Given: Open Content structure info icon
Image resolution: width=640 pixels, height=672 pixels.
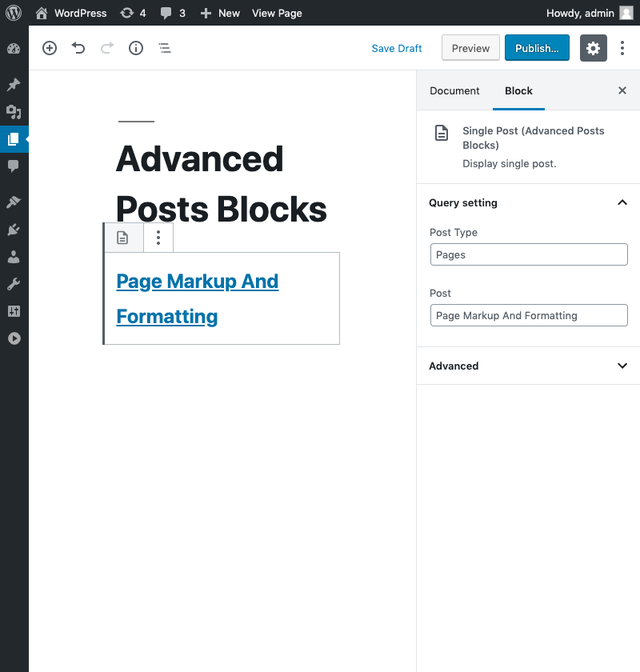Looking at the screenshot, I should point(136,48).
